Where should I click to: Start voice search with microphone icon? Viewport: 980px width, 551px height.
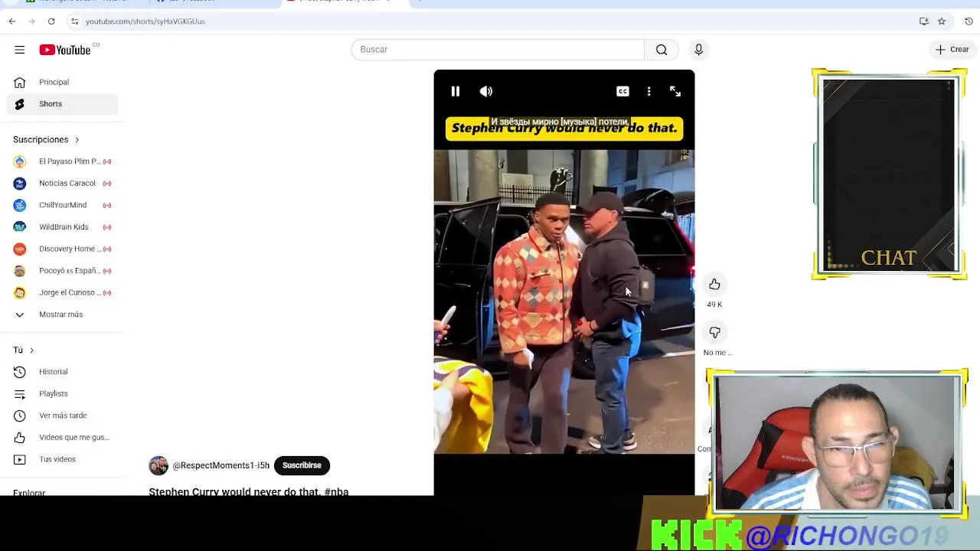(698, 50)
